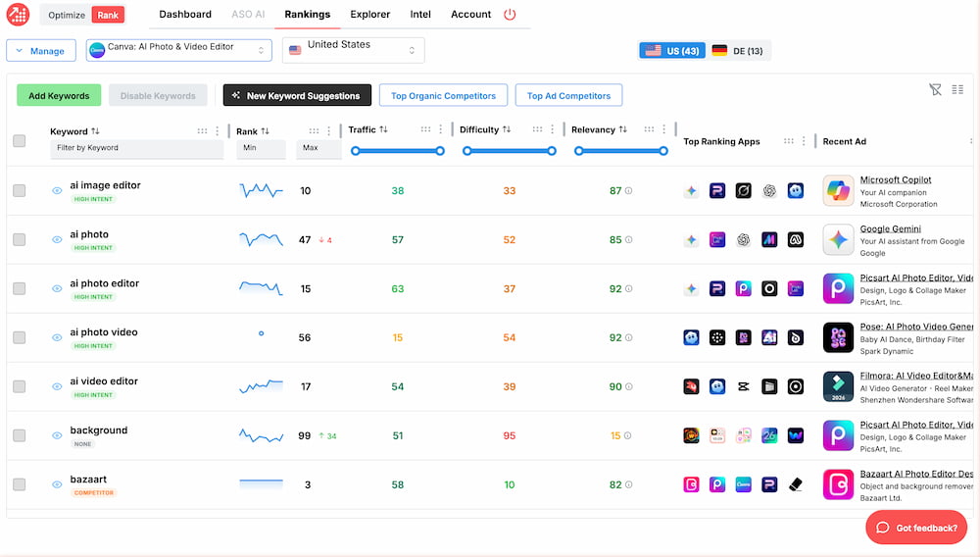980x557 pixels.
Task: Open the Account tab
Action: point(470,15)
